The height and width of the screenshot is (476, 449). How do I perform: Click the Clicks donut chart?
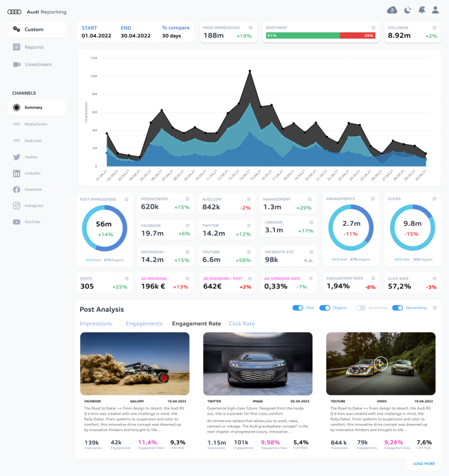(x=412, y=227)
